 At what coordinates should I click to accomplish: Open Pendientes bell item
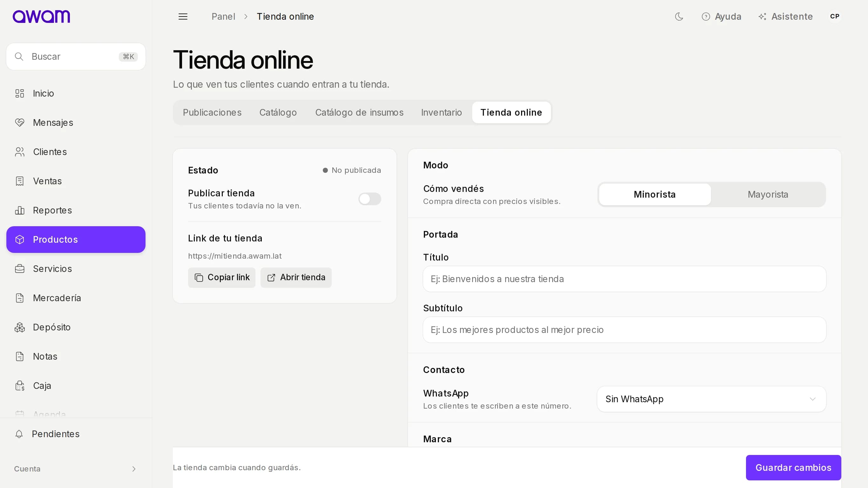click(x=76, y=434)
